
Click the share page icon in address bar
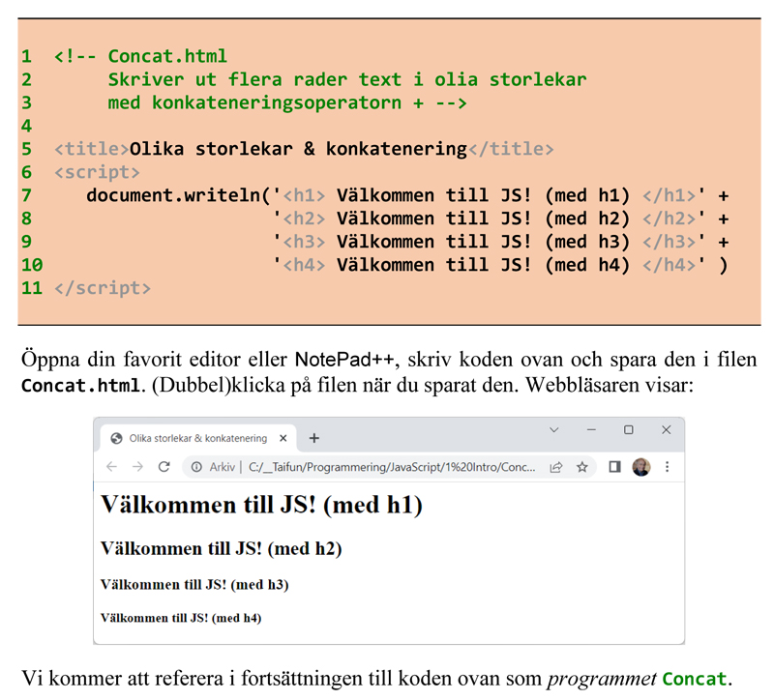pos(556,467)
